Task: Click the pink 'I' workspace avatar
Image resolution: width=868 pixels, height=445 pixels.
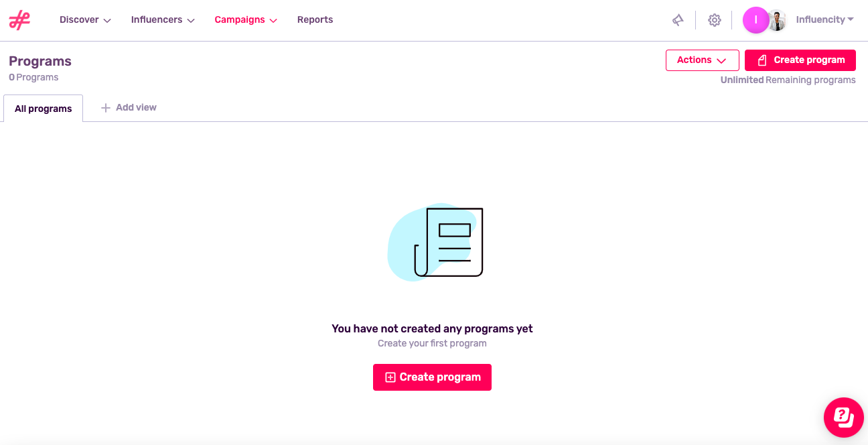Action: [x=755, y=20]
